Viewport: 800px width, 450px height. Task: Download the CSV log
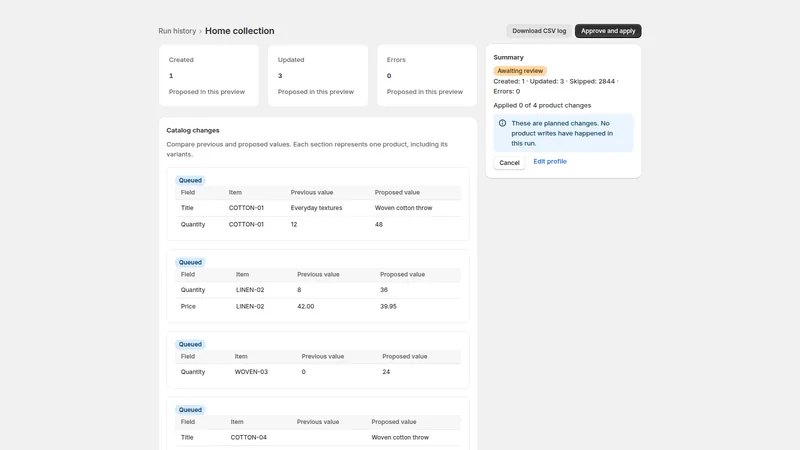pyautogui.click(x=539, y=31)
